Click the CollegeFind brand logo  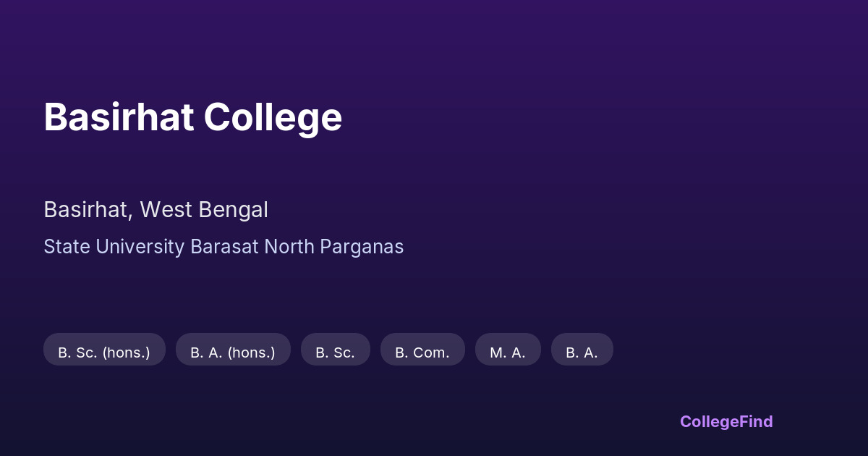pos(726,421)
